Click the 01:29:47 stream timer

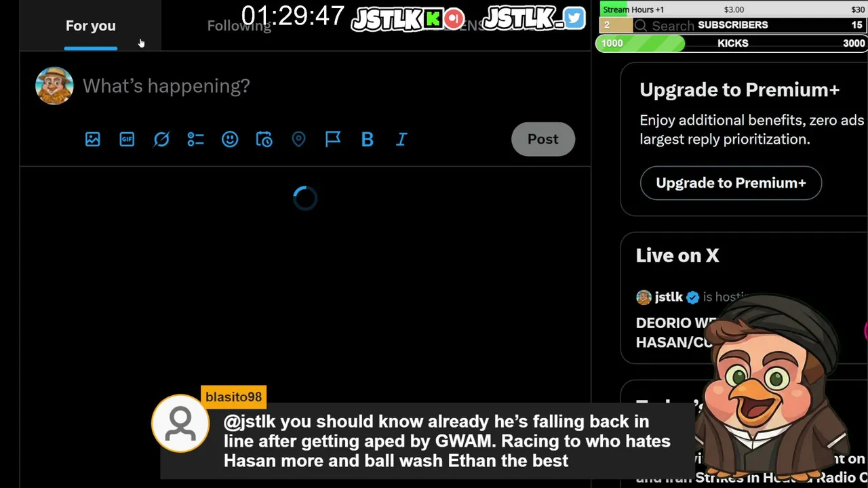pyautogui.click(x=293, y=16)
